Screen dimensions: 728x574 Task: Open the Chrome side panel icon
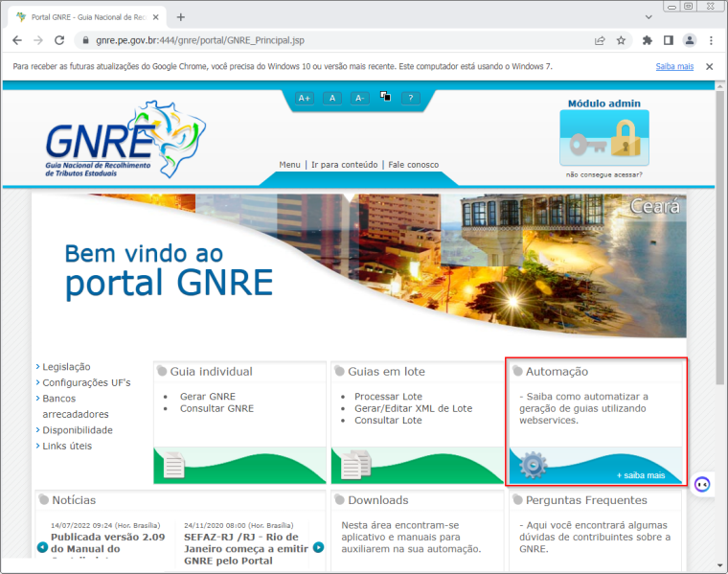pyautogui.click(x=668, y=40)
